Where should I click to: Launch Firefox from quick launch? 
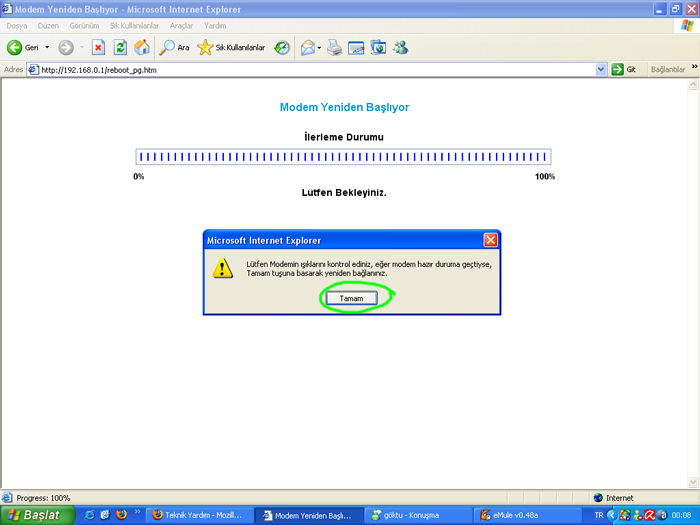121,515
